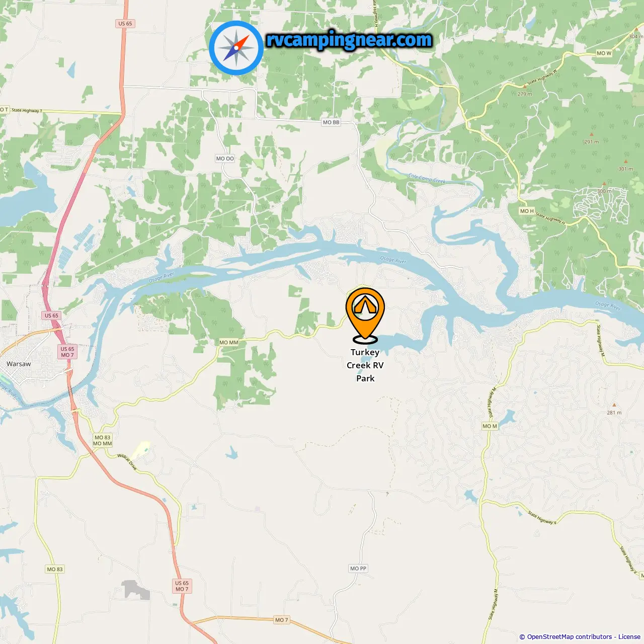Click the MO MM highway shield near the forest
This screenshot has height=644, width=644.
click(229, 343)
